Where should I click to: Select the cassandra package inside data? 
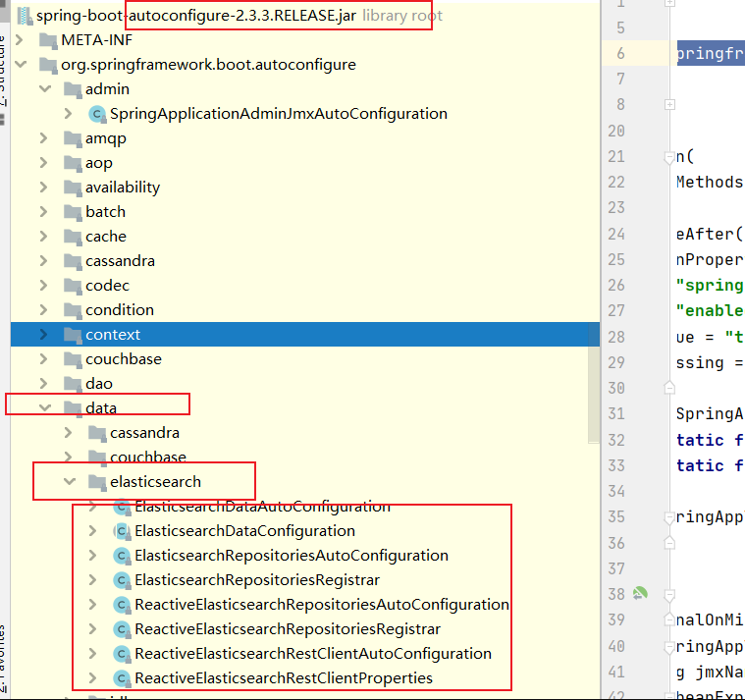pos(144,433)
